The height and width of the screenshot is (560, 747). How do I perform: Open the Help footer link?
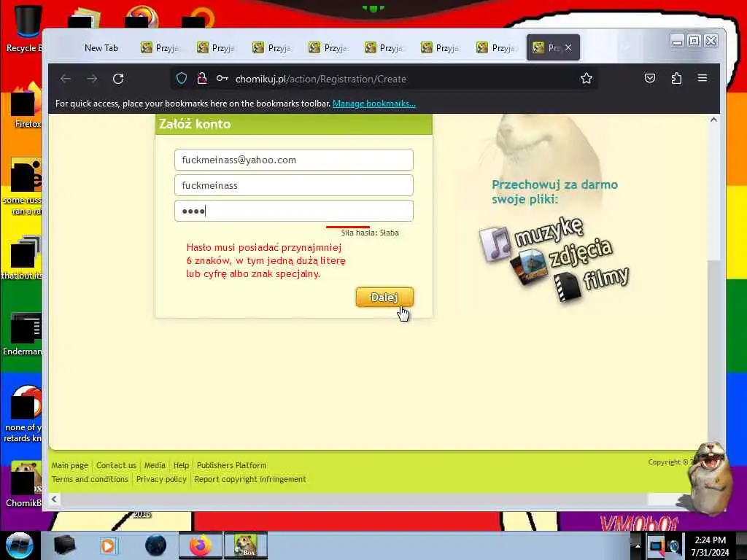(x=181, y=465)
